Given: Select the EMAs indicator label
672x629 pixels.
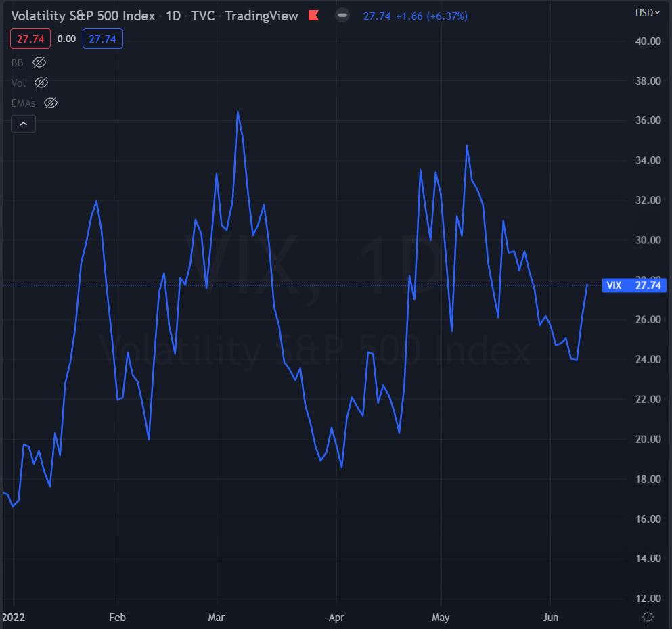Looking at the screenshot, I should 23,103.
